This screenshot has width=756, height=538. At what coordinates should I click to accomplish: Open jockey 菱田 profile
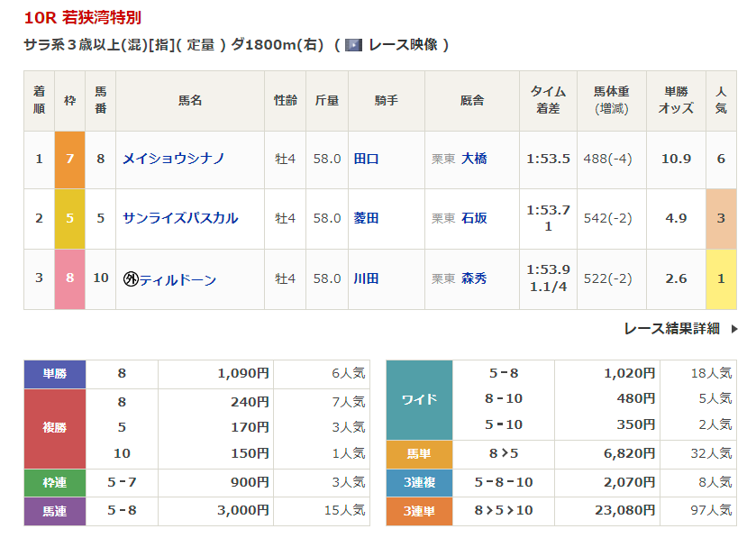click(366, 218)
